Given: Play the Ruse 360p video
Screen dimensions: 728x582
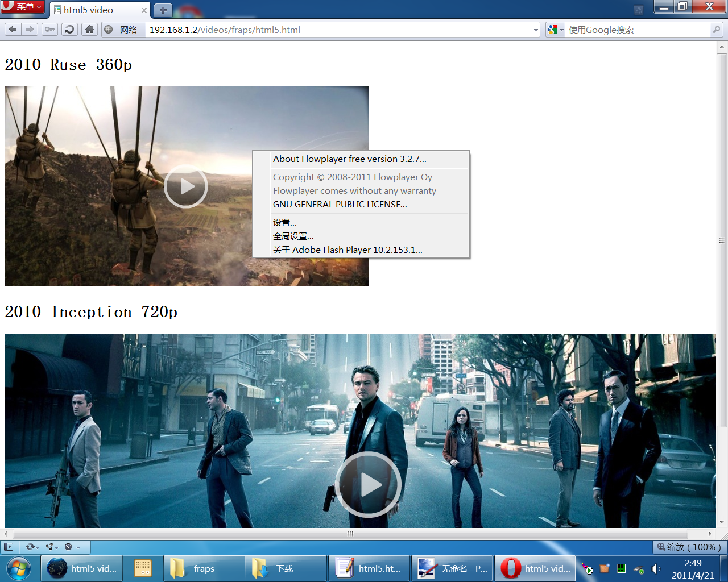Looking at the screenshot, I should click(186, 186).
